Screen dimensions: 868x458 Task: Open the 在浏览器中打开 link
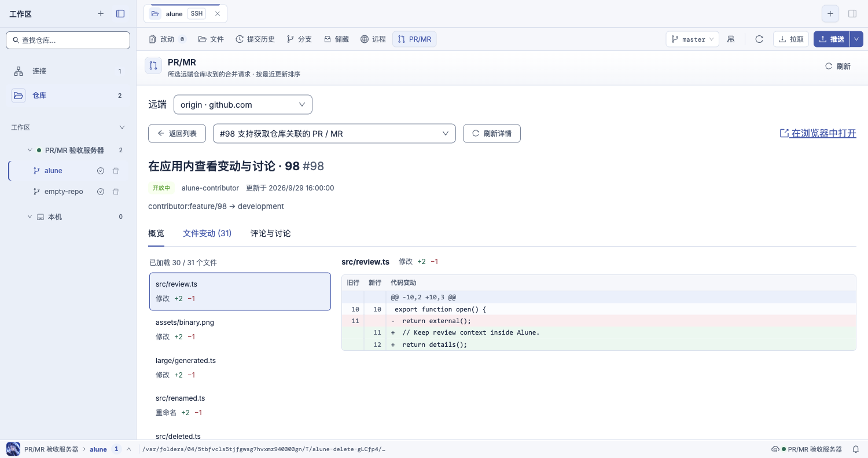coord(818,133)
